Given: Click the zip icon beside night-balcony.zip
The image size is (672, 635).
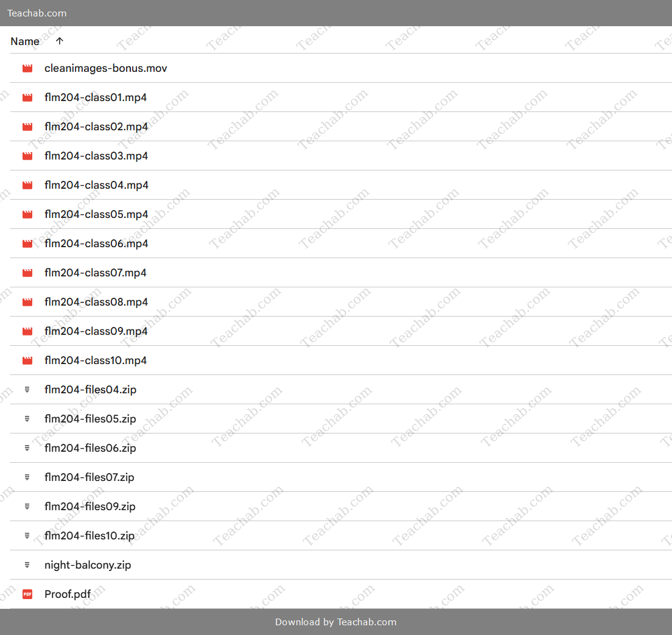Looking at the screenshot, I should pos(27,565).
